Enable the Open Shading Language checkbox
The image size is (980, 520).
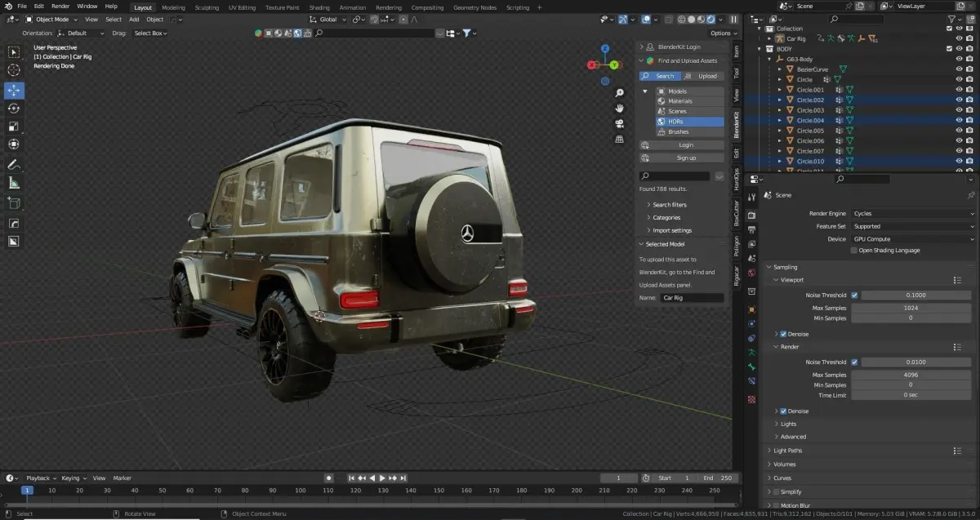tap(854, 251)
